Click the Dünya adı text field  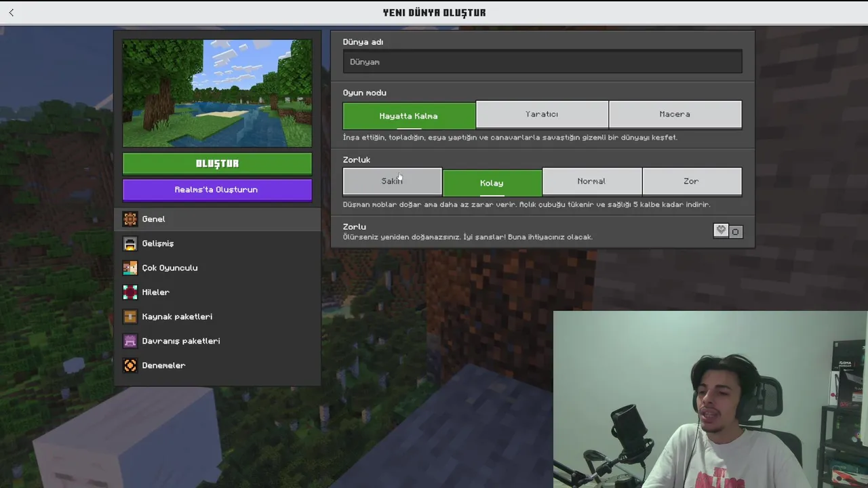coord(542,62)
